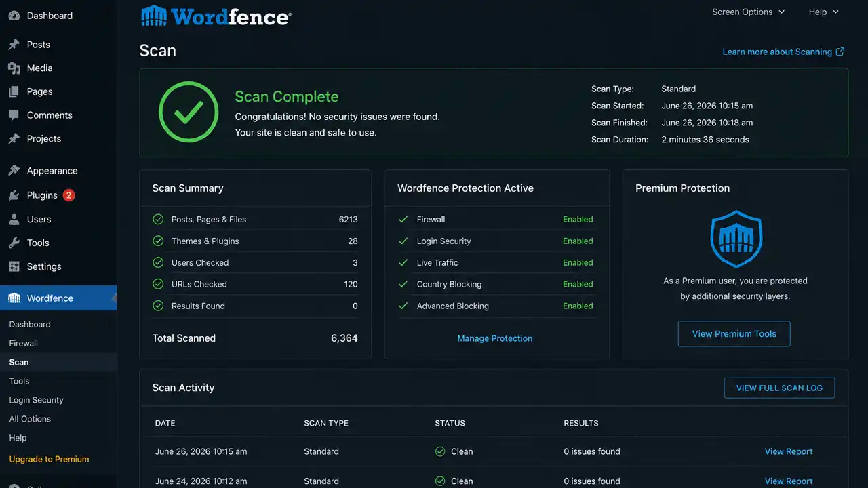868x488 pixels.
Task: Click the checkmark beside Login Security
Action: (x=403, y=241)
